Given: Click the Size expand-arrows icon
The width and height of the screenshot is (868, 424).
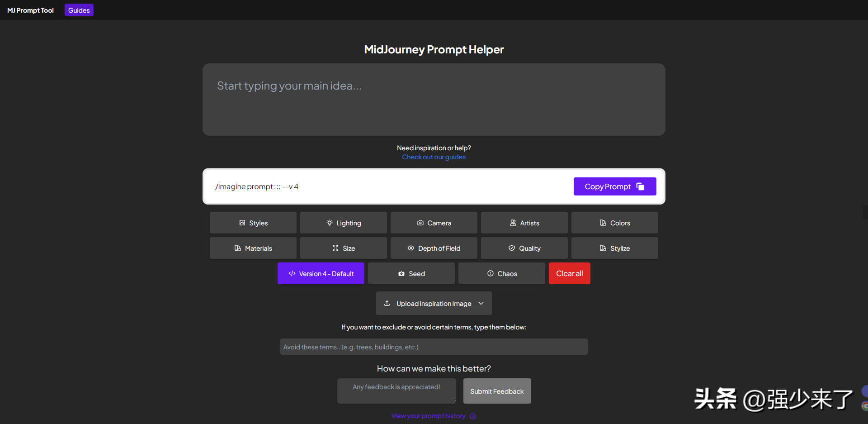Looking at the screenshot, I should coord(335,248).
